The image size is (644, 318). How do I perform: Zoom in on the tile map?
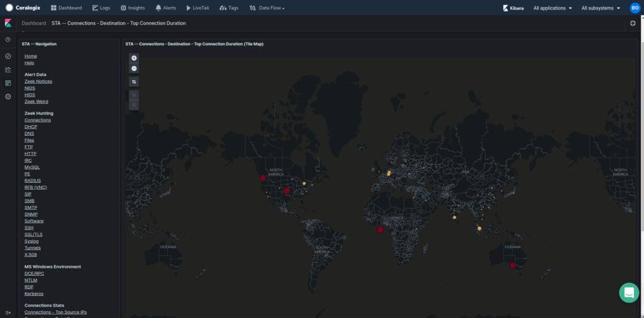pos(134,58)
